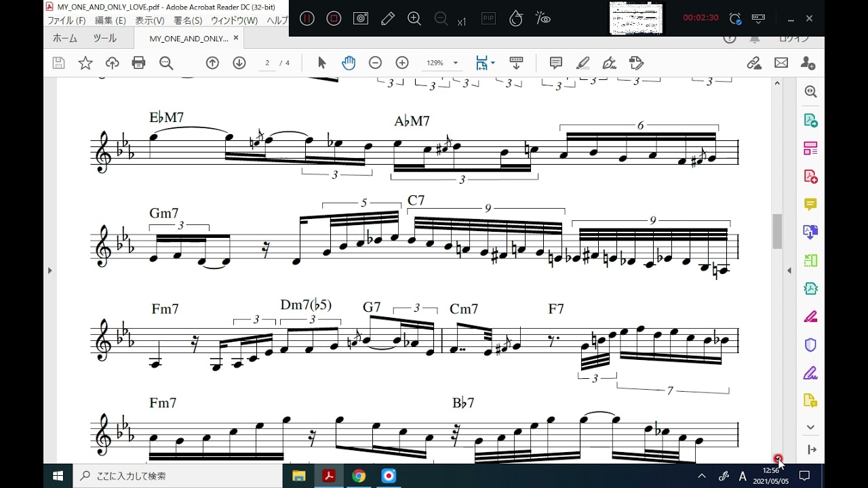Upload the file via the cloud icon
Screen dimensions: 868x488
click(x=113, y=63)
